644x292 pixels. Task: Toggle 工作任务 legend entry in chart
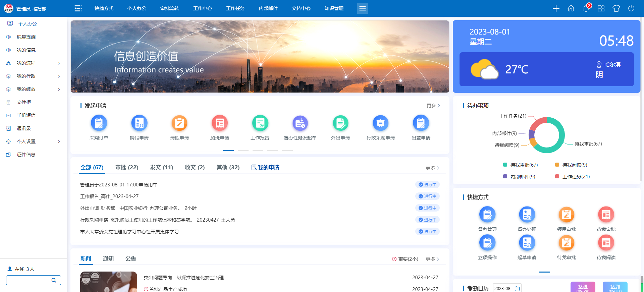click(x=572, y=177)
